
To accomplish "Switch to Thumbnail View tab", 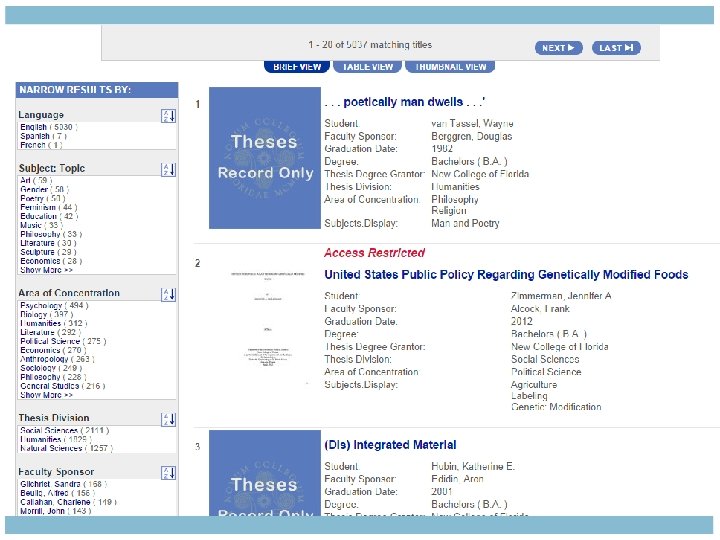I will click(450, 67).
